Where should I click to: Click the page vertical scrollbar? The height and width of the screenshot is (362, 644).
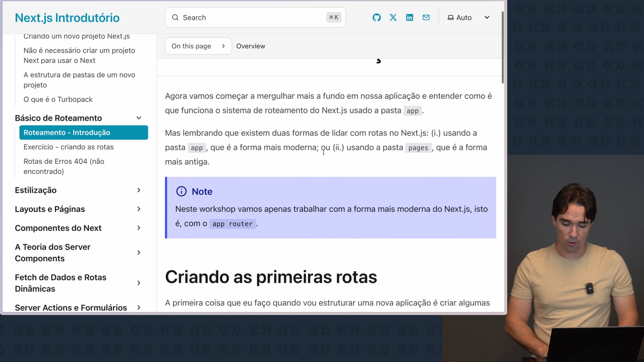point(502,47)
